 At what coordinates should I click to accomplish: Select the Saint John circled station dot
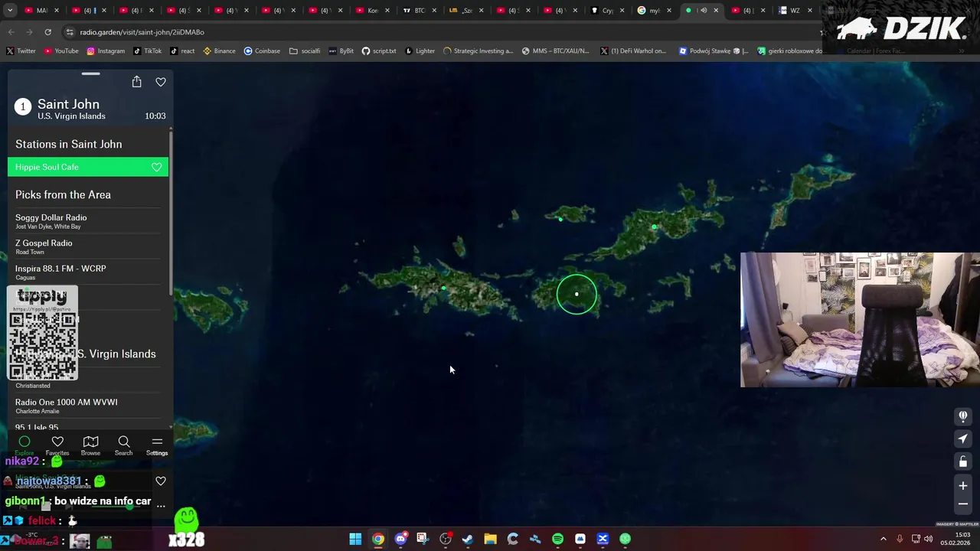(577, 294)
